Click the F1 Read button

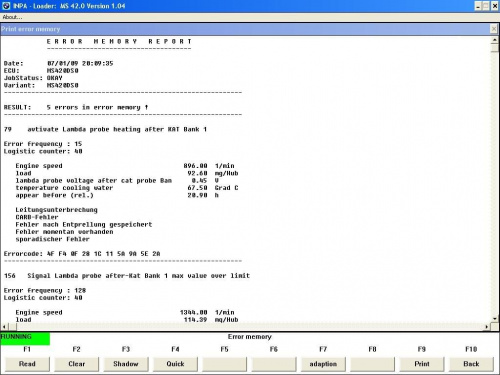tap(27, 364)
